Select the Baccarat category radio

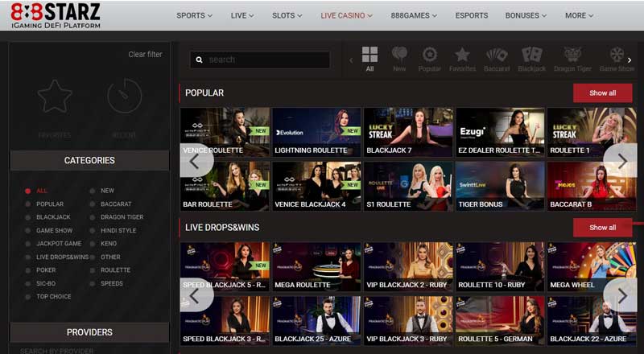(x=93, y=204)
